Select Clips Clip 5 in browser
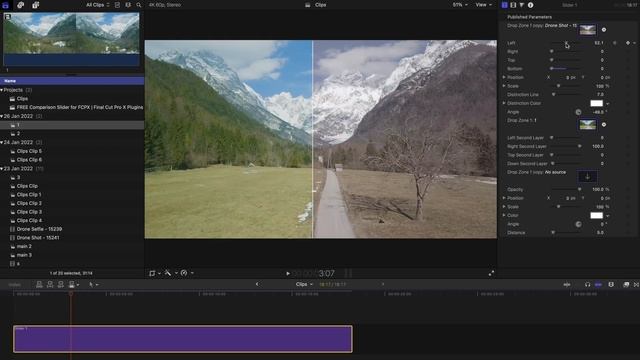 29,151
